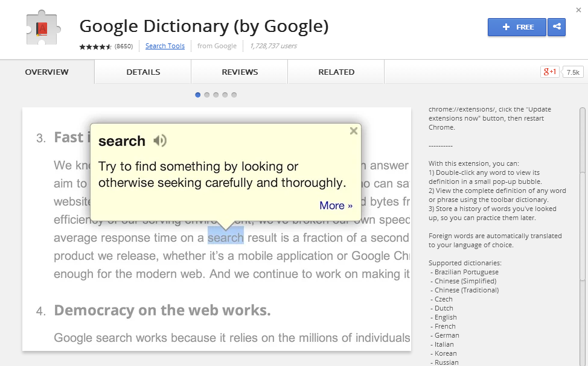588x366 pixels.
Task: Click the star rating icons under the title
Action: (x=95, y=46)
